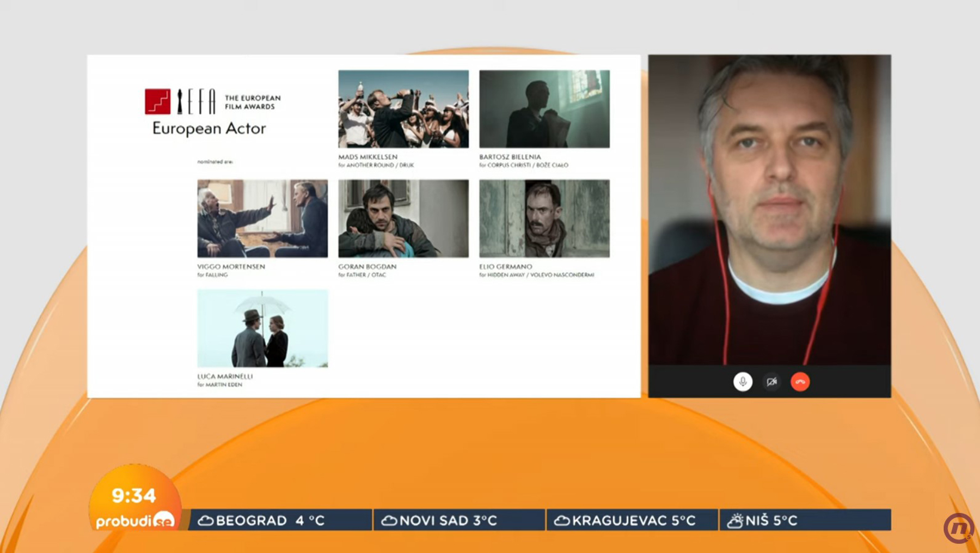Click the European Actor heading
The height and width of the screenshot is (553, 980).
coord(209,129)
